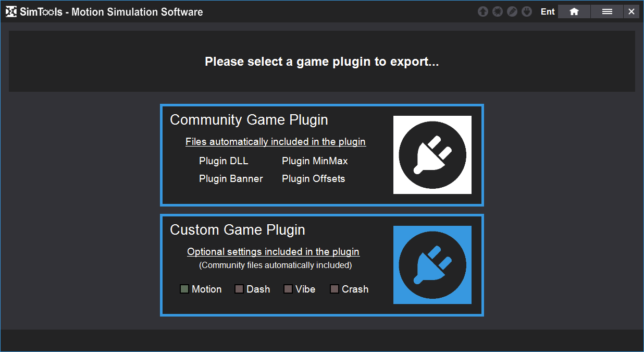Enable the Dash checkbox

pyautogui.click(x=239, y=289)
